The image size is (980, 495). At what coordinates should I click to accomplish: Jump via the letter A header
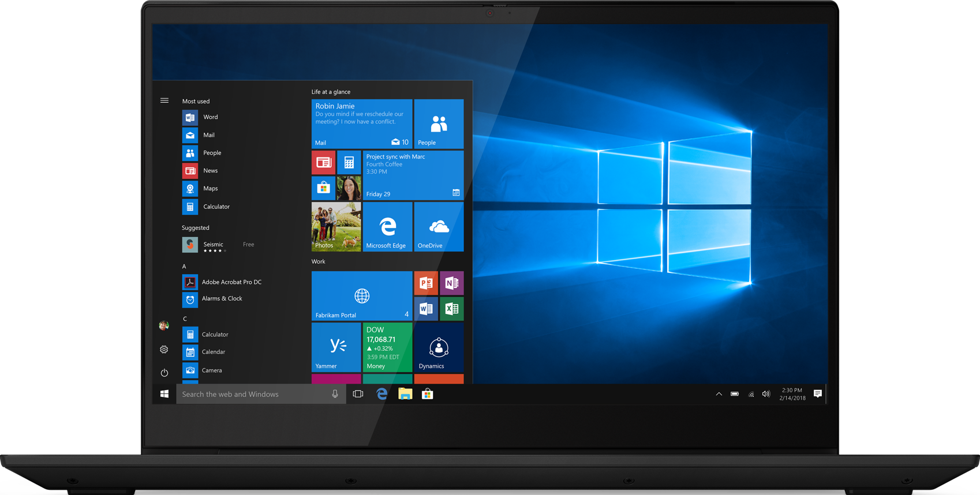point(184,267)
